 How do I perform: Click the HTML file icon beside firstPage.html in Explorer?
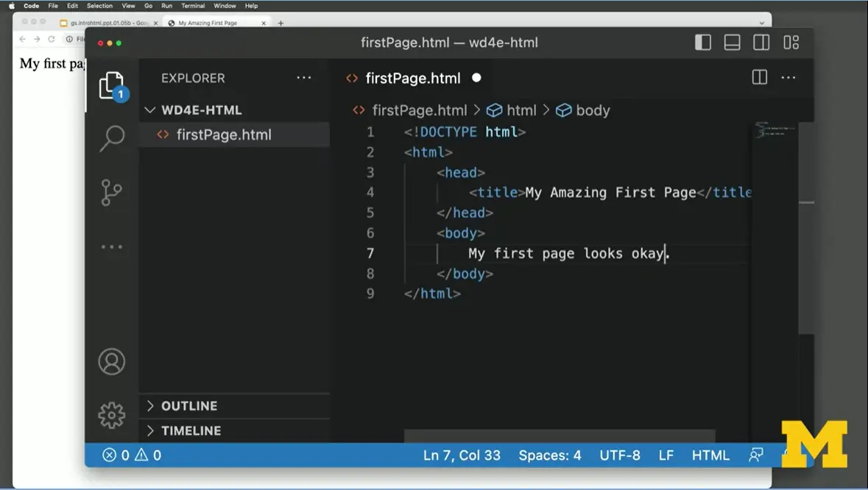(x=163, y=135)
